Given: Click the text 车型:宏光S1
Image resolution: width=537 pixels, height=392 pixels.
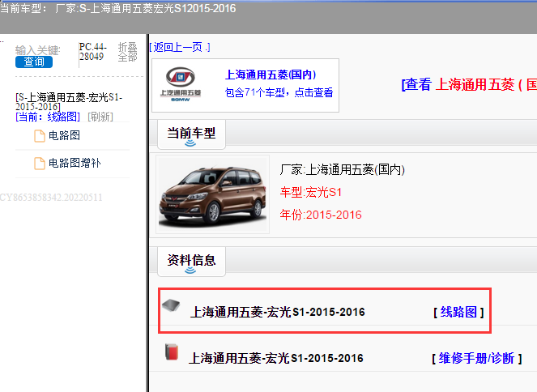Looking at the screenshot, I should coord(311,192).
